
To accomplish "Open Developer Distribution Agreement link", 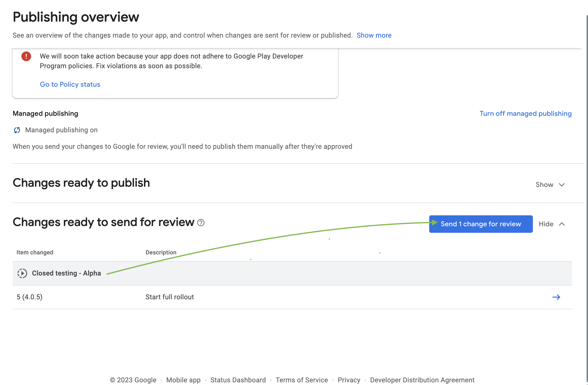I will (x=422, y=380).
